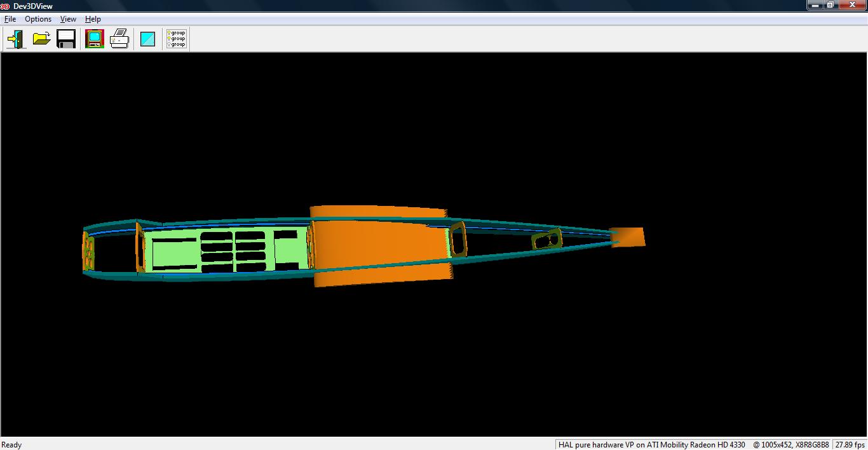Open the File menu

[10, 19]
